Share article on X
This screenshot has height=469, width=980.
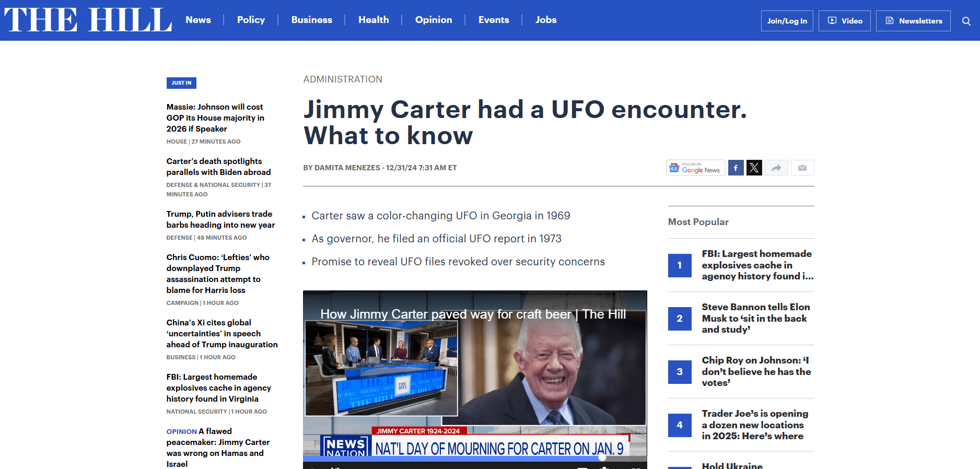(754, 168)
